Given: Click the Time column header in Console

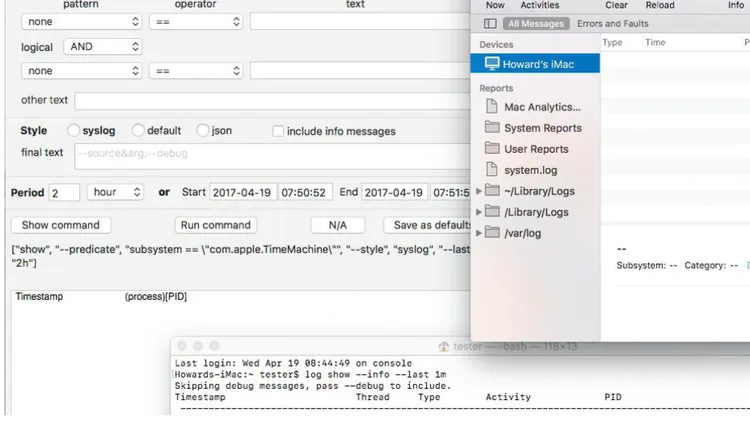Looking at the screenshot, I should coord(655,42).
